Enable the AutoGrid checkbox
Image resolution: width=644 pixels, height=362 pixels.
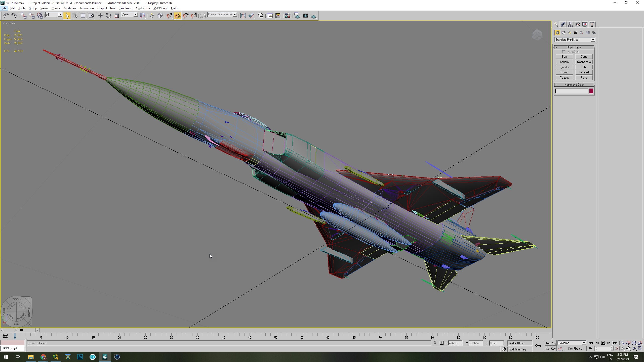point(564,52)
